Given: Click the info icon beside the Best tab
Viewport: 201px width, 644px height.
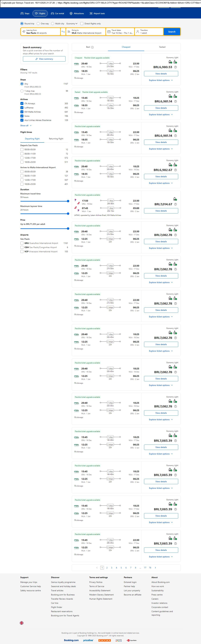Looking at the screenshot, I should tap(93, 47).
